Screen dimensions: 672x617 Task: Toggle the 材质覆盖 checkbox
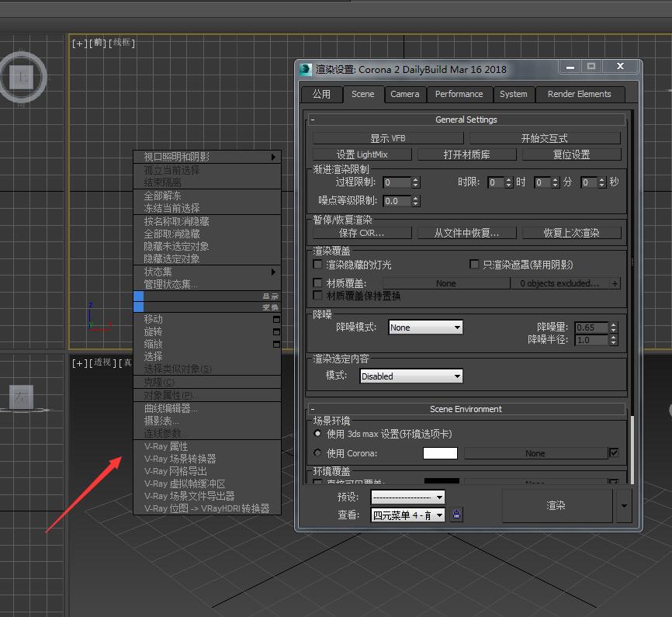click(317, 283)
